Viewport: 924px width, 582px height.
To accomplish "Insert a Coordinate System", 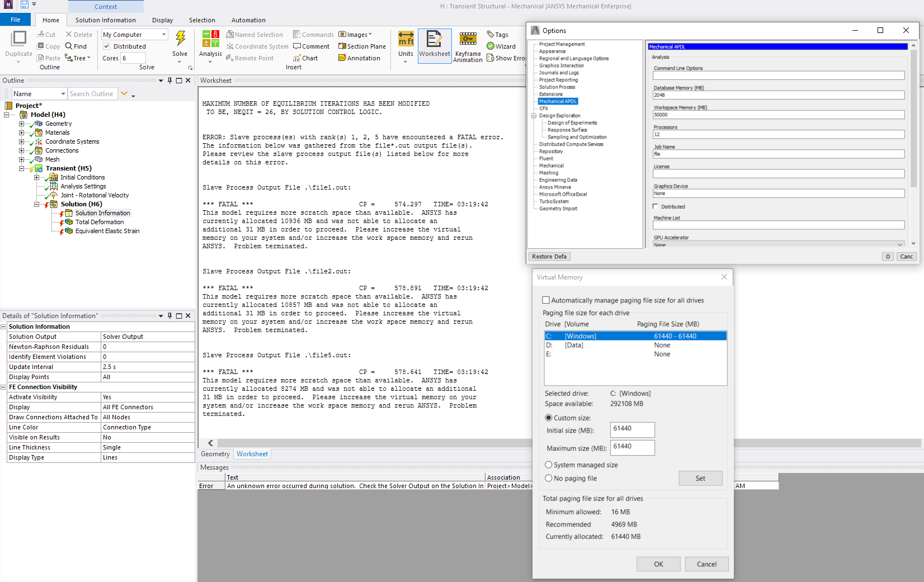I will point(257,46).
